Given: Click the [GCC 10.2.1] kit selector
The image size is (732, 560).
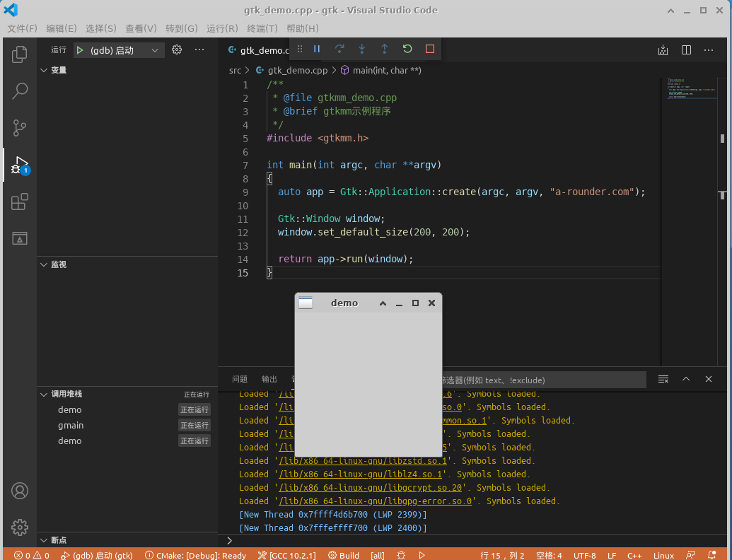Looking at the screenshot, I should pyautogui.click(x=287, y=555).
